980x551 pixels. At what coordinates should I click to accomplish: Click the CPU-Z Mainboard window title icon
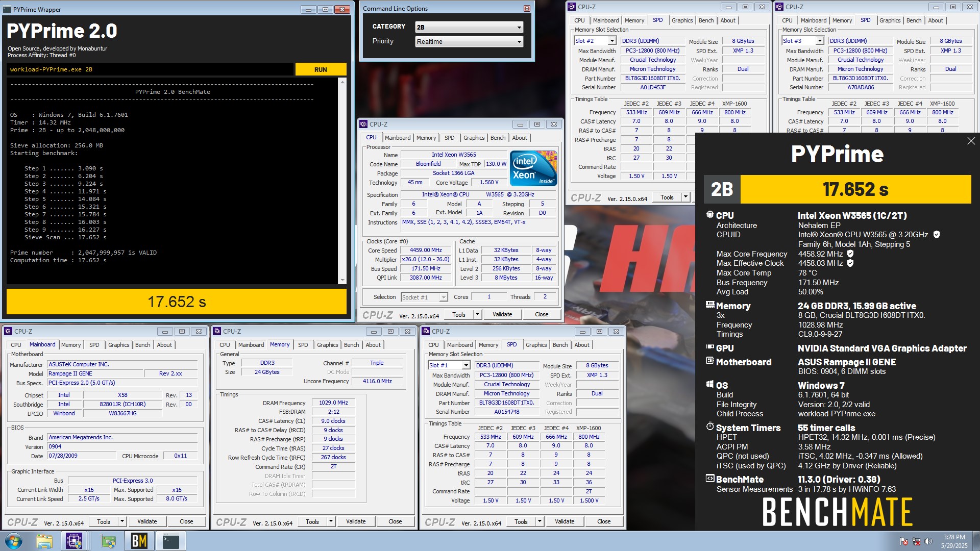coord(8,331)
